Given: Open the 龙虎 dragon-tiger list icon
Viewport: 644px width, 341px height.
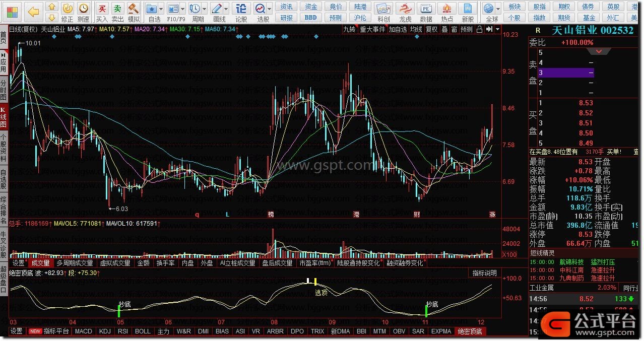Looking at the screenshot, I should pyautogui.click(x=405, y=12).
